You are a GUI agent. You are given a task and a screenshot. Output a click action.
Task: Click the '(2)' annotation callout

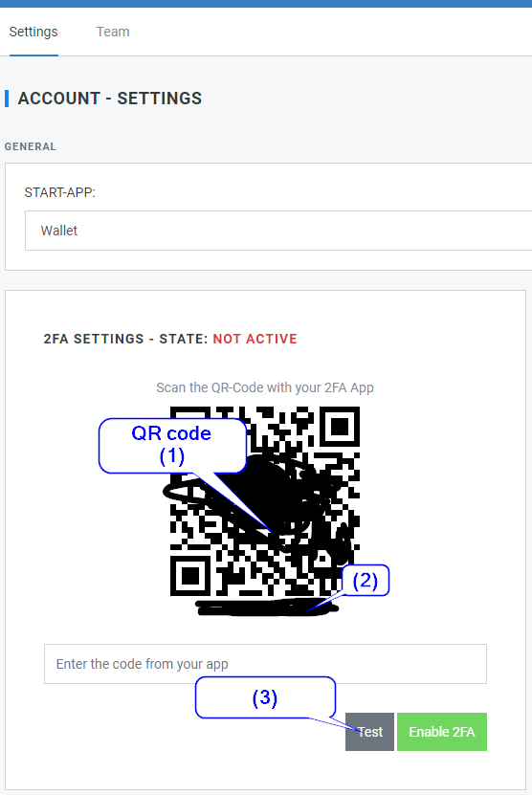coord(366,580)
